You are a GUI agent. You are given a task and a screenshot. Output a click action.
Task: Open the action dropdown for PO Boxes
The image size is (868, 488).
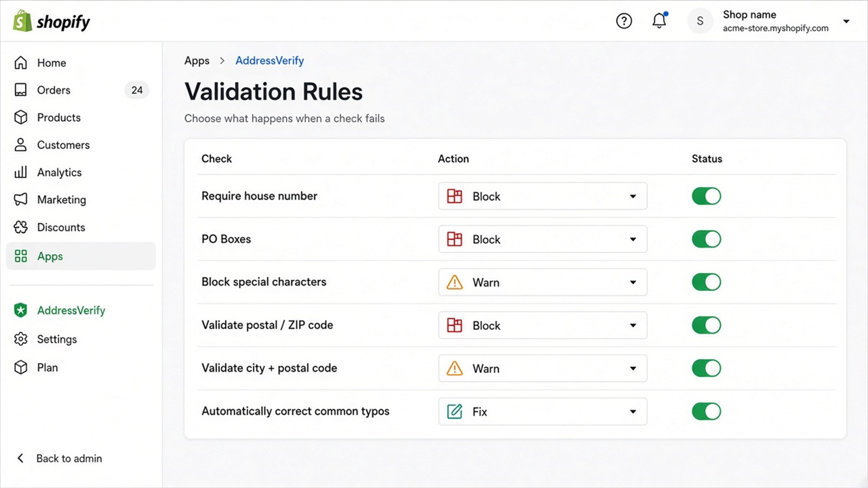pos(542,239)
